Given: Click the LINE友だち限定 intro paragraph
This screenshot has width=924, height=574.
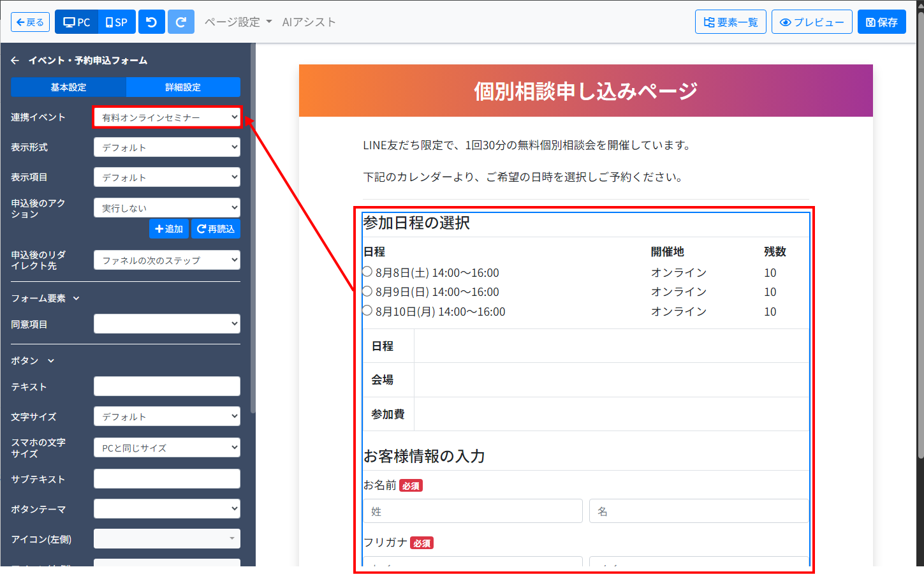Looking at the screenshot, I should click(x=529, y=145).
